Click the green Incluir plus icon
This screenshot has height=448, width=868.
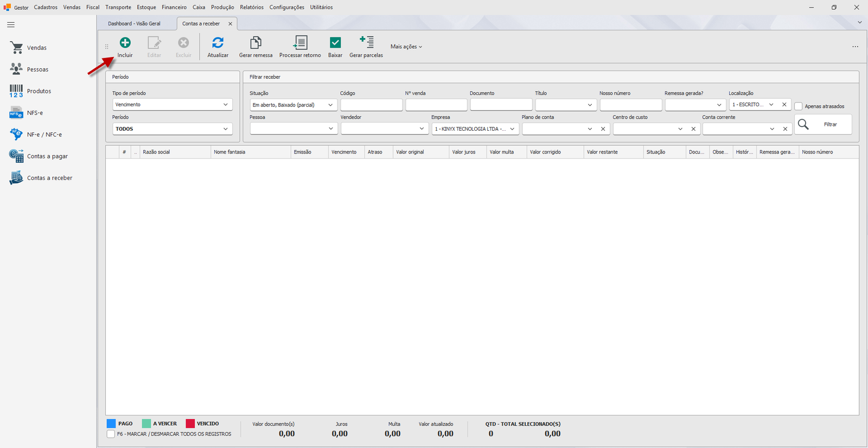point(125,42)
